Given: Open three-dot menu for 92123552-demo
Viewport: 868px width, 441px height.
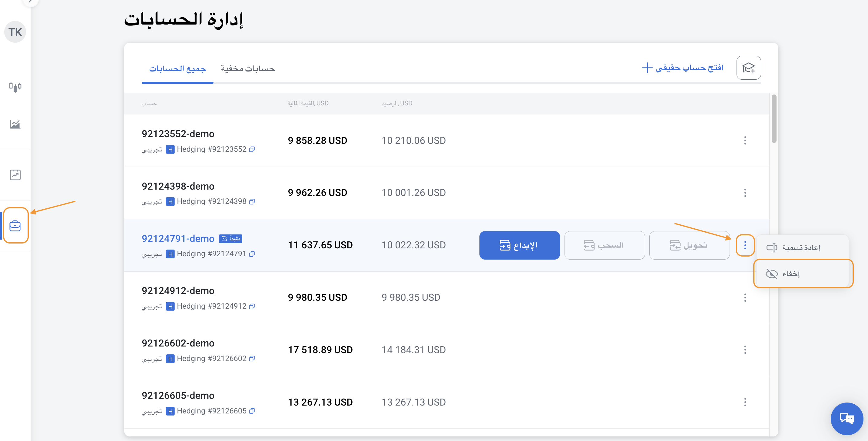Looking at the screenshot, I should tap(745, 141).
